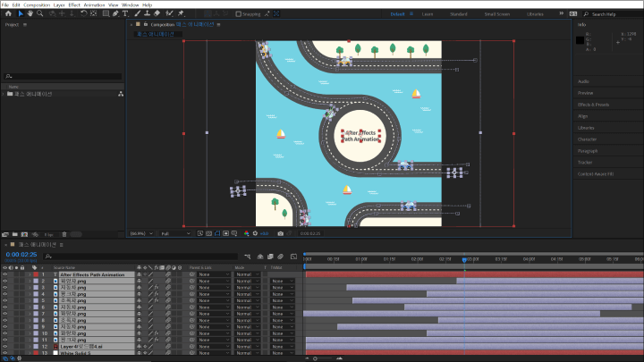Toggle visibility eye of layer 4
Viewport: 644px width, 362px height.
point(5,294)
